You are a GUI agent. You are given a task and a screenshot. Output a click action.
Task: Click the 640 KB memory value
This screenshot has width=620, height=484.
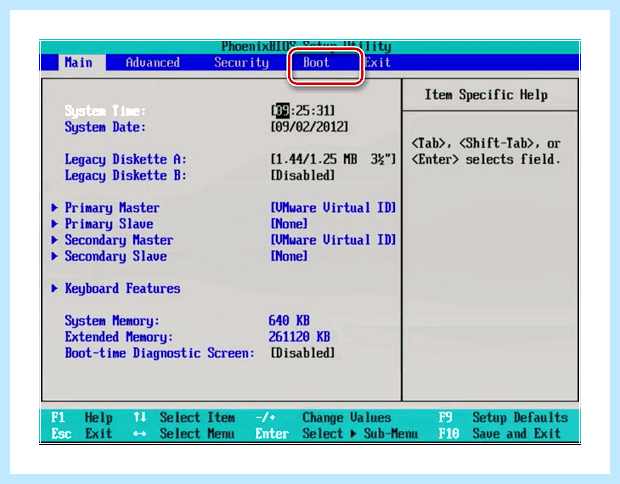[289, 320]
